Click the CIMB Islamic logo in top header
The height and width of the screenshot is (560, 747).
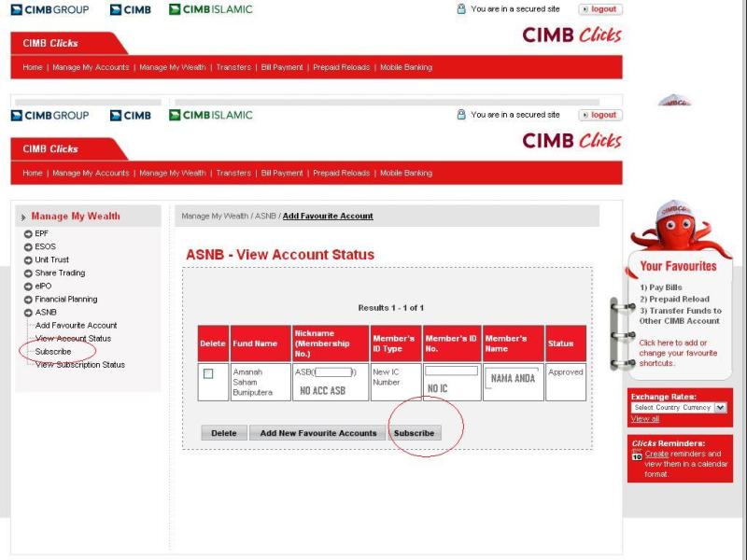[211, 9]
